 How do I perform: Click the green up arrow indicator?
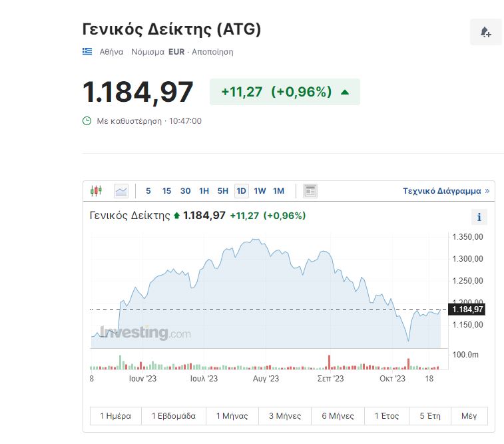345,92
